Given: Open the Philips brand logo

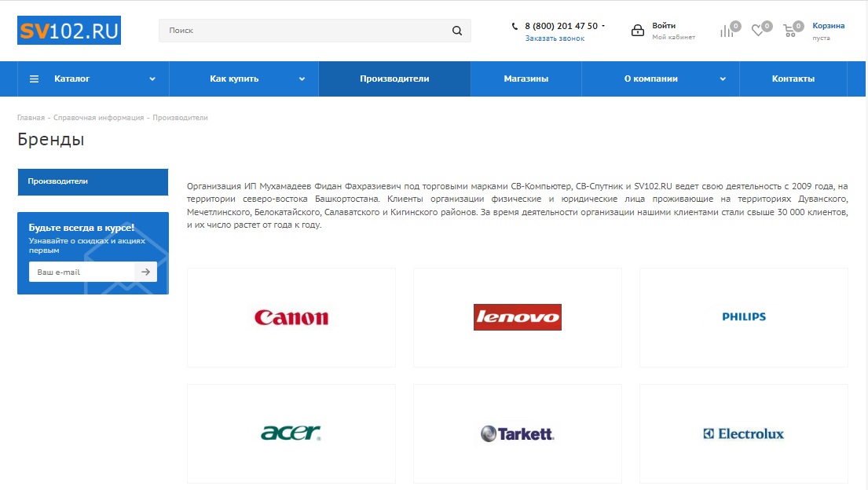Looking at the screenshot, I should tap(744, 316).
